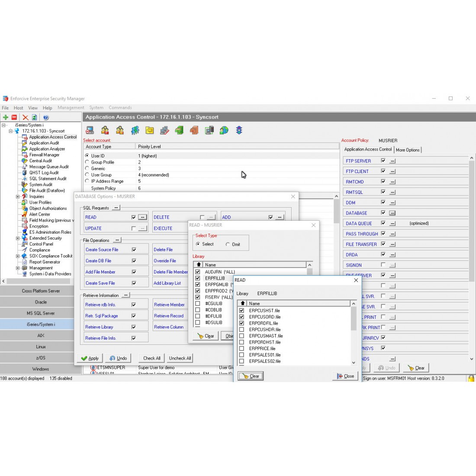
Task: Click the red X delete icon
Action: 26,117
